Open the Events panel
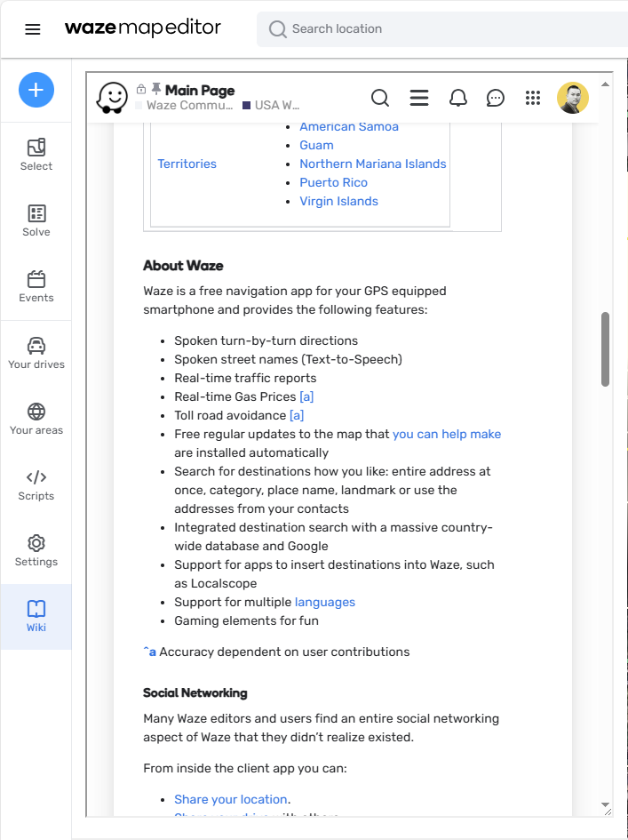The height and width of the screenshot is (840, 628). 36,286
